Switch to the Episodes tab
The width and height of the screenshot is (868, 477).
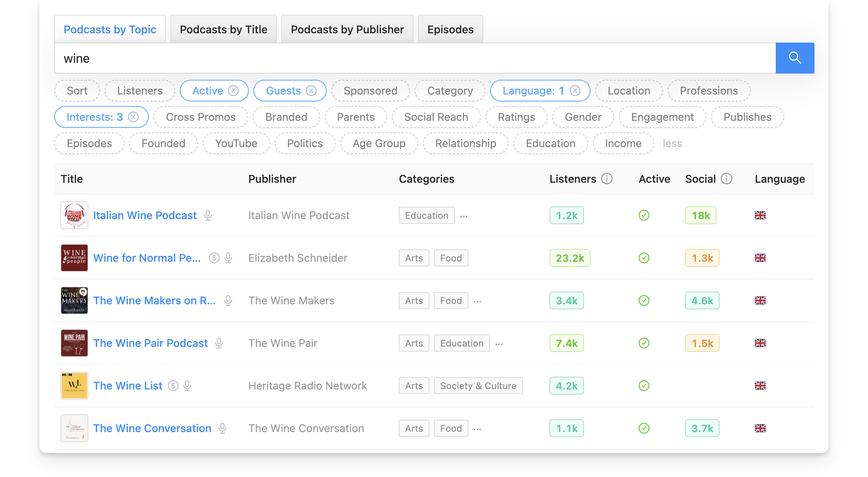coord(450,29)
